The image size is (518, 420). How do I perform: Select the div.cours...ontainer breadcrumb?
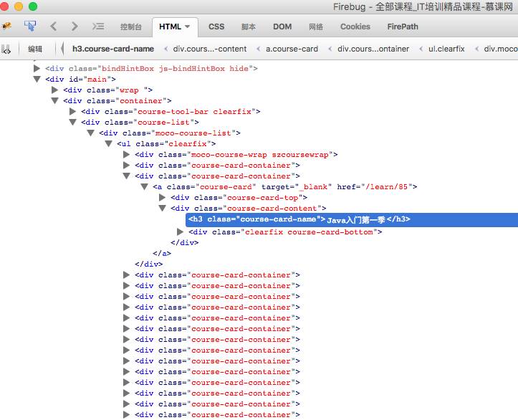pos(373,49)
